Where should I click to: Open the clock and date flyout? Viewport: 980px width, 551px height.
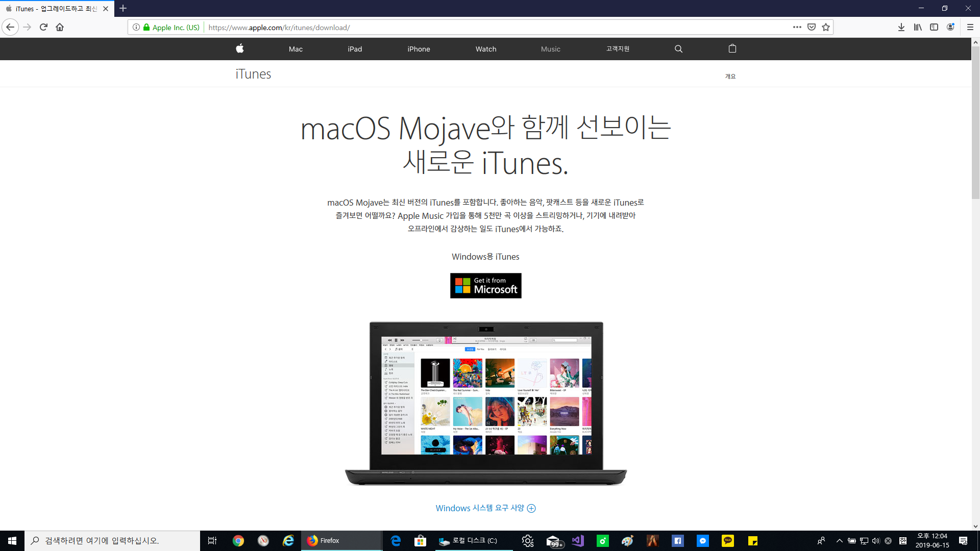coord(932,541)
